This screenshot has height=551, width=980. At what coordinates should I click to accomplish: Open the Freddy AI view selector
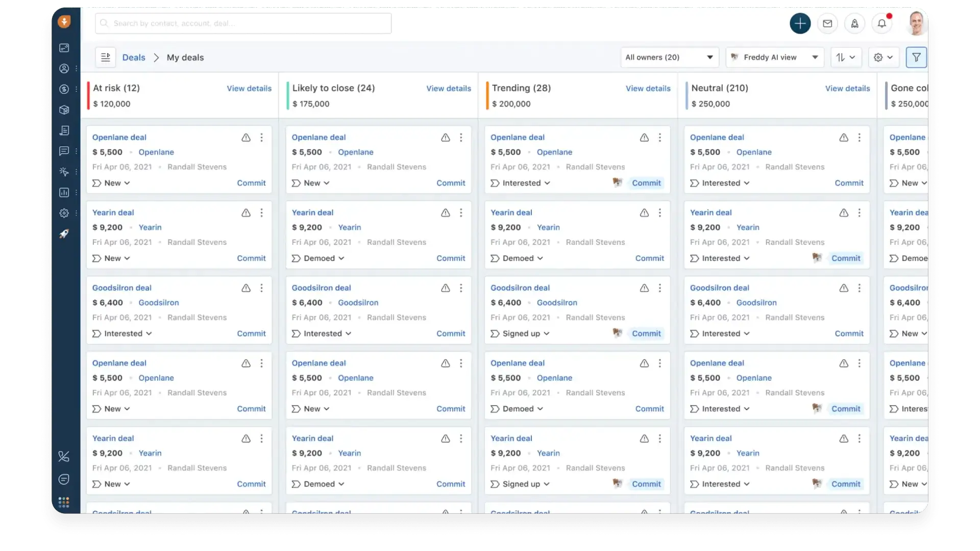[x=774, y=57]
